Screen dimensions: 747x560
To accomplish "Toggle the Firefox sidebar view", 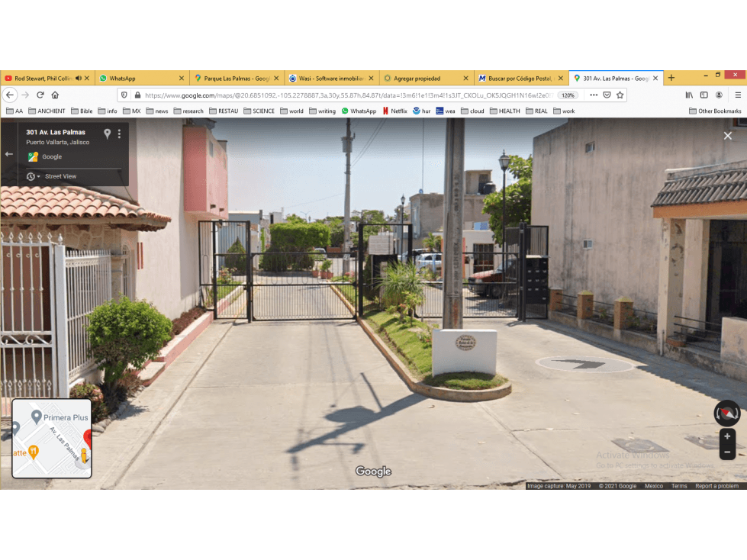I will coord(704,95).
